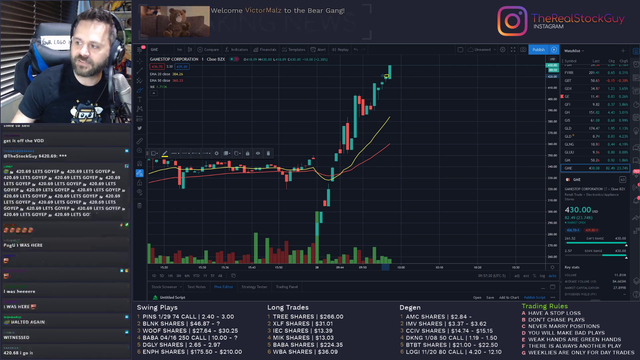Screen dimensions: 640x360
Task: Open the Watchlist dropdown
Action: [x=574, y=51]
